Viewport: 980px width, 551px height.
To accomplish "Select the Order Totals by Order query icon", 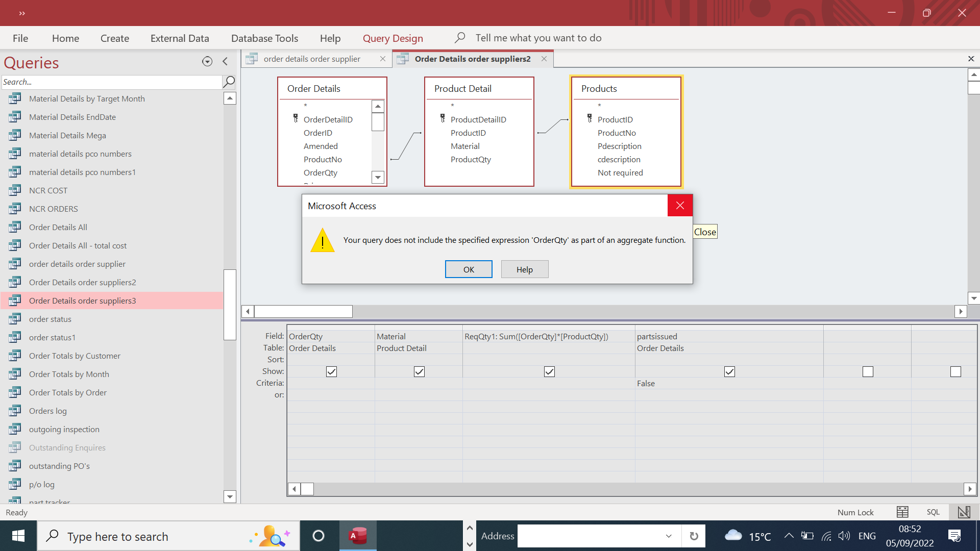I will point(15,392).
